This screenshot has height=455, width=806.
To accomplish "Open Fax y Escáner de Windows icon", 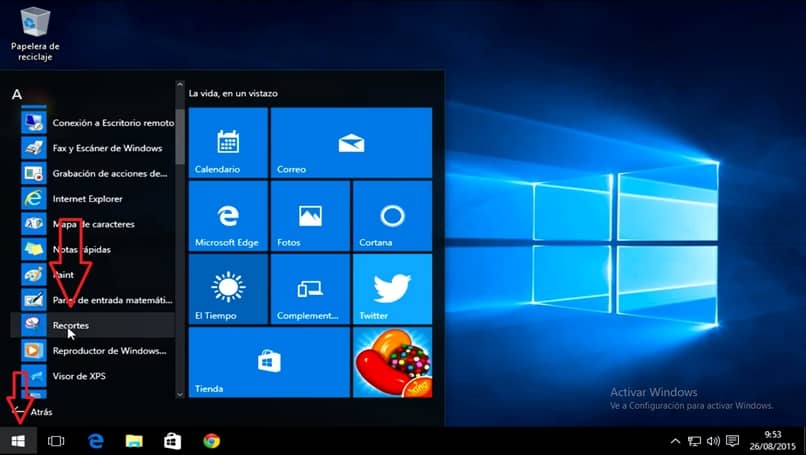I will (x=34, y=148).
